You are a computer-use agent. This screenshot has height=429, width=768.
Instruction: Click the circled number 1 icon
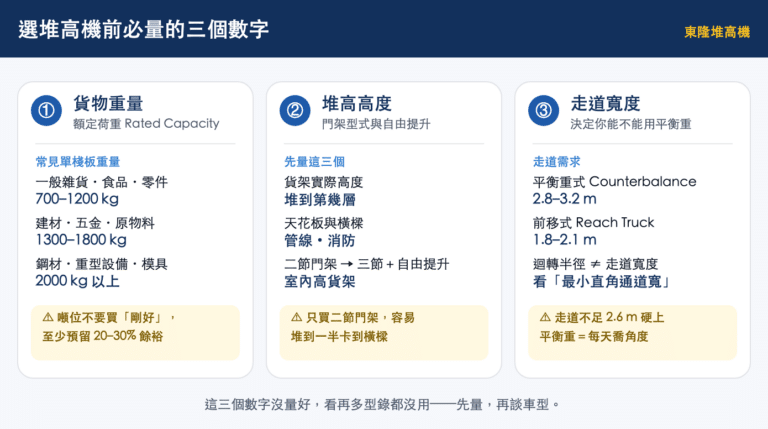click(47, 111)
